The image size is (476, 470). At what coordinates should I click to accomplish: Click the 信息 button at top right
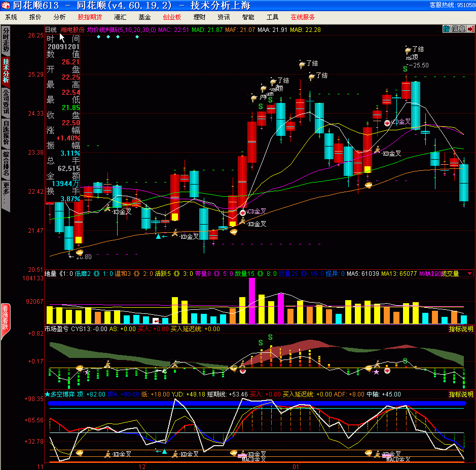(458, 29)
